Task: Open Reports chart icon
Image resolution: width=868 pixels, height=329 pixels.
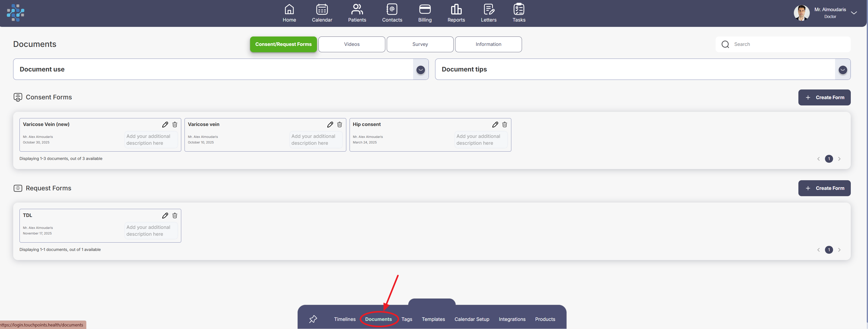Action: tap(456, 9)
